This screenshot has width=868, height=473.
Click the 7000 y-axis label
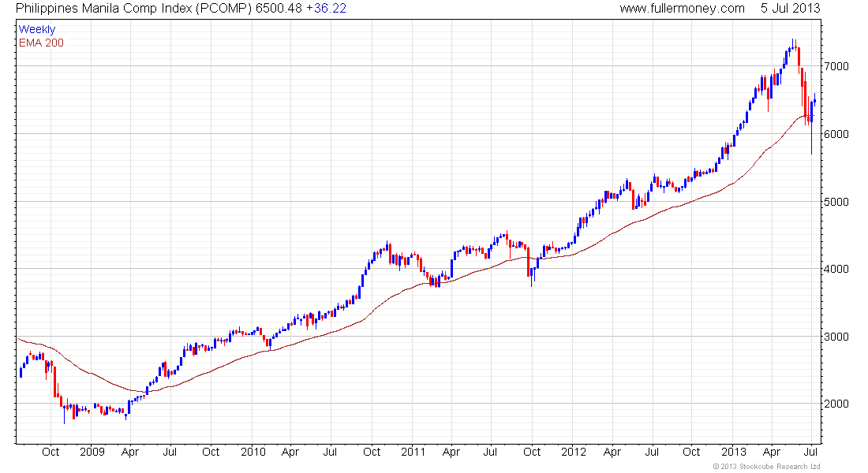click(x=836, y=66)
